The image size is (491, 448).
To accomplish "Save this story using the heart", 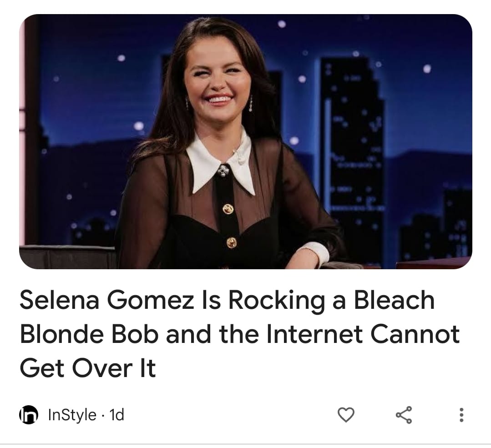I will pyautogui.click(x=346, y=414).
